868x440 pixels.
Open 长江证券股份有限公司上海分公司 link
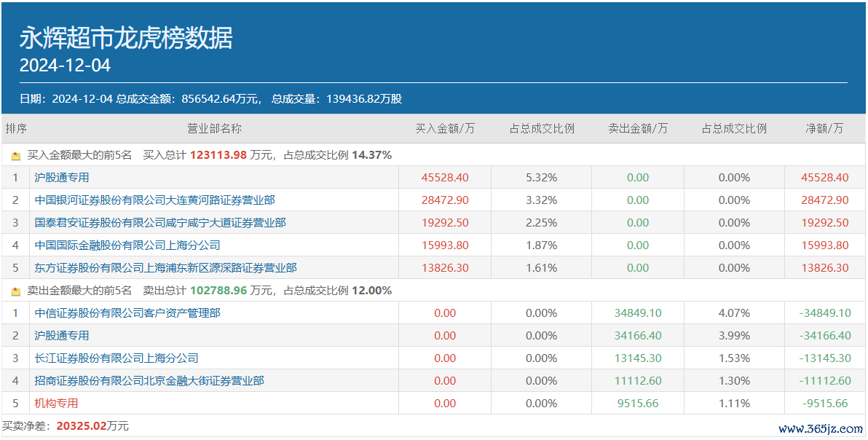pyautogui.click(x=117, y=358)
